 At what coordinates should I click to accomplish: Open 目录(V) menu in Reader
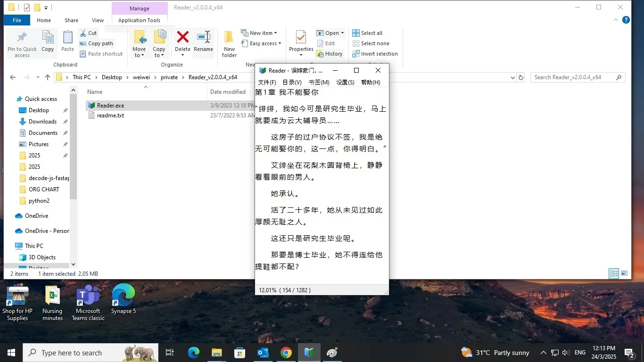292,82
